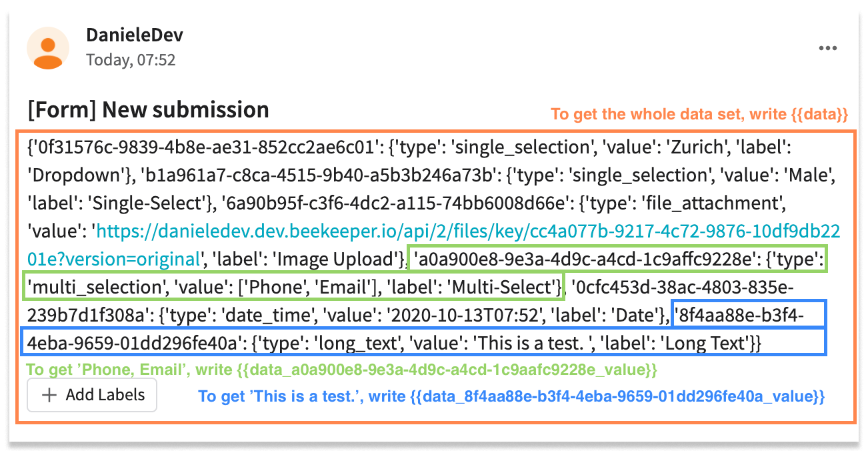Click DanieleDev's orange profile avatar
Viewport: 868px width, 451px height.
[48, 48]
